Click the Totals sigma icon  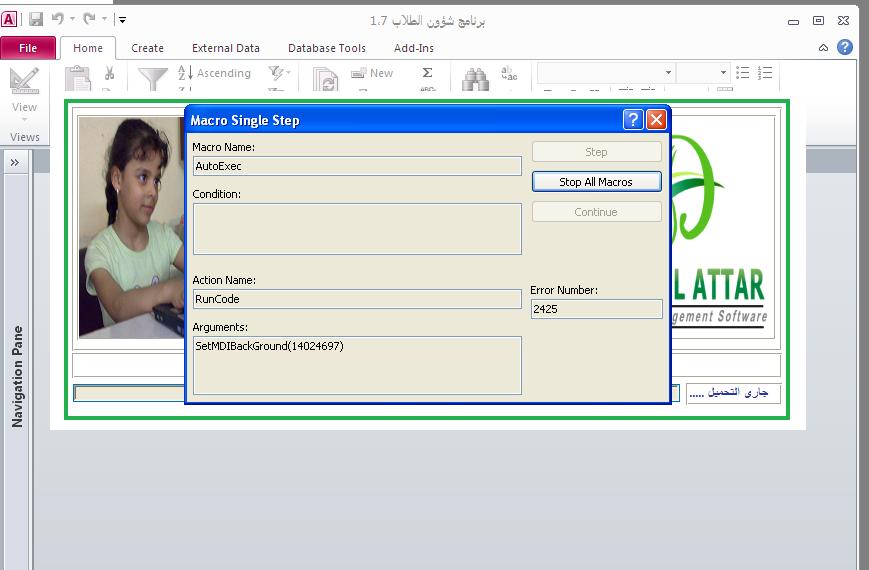click(427, 73)
